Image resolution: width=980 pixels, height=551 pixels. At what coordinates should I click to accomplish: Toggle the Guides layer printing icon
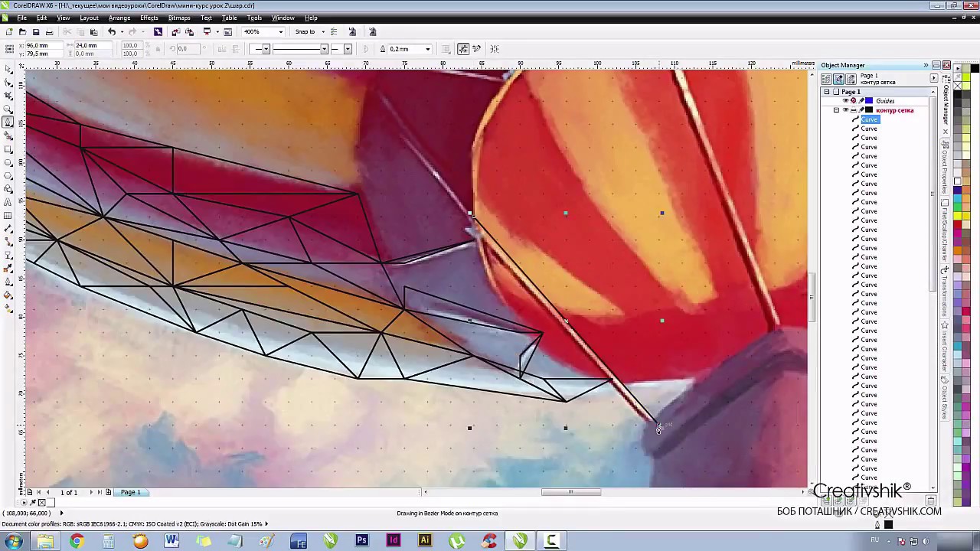pos(854,101)
